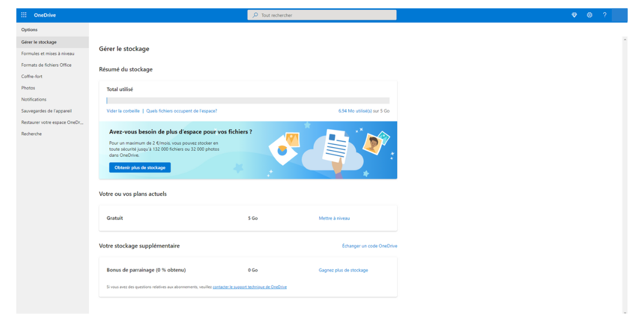Image resolution: width=644 pixels, height=322 pixels.
Task: Select Gérer le stockage in sidebar
Action: 53,42
